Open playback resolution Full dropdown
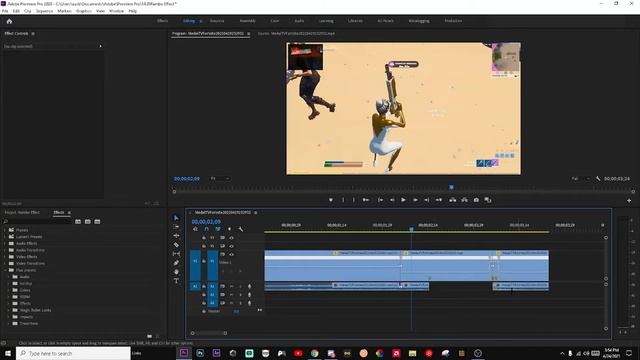 pyautogui.click(x=581, y=179)
